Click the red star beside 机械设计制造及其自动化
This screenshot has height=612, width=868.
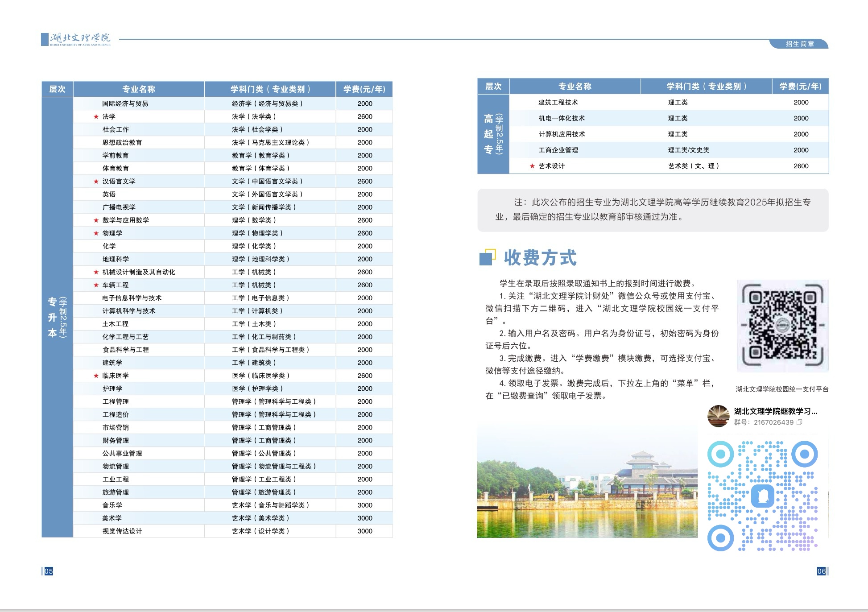[96, 272]
